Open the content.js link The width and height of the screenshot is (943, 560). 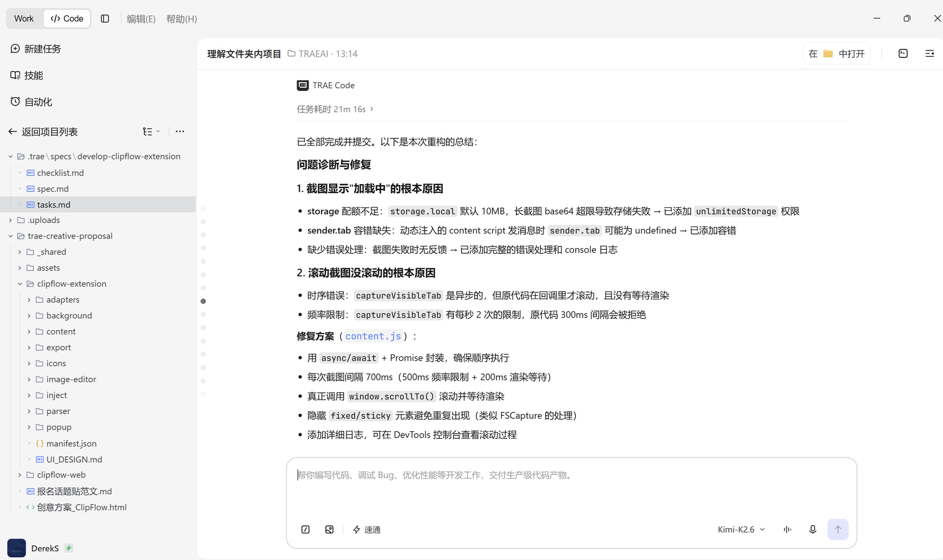click(373, 336)
